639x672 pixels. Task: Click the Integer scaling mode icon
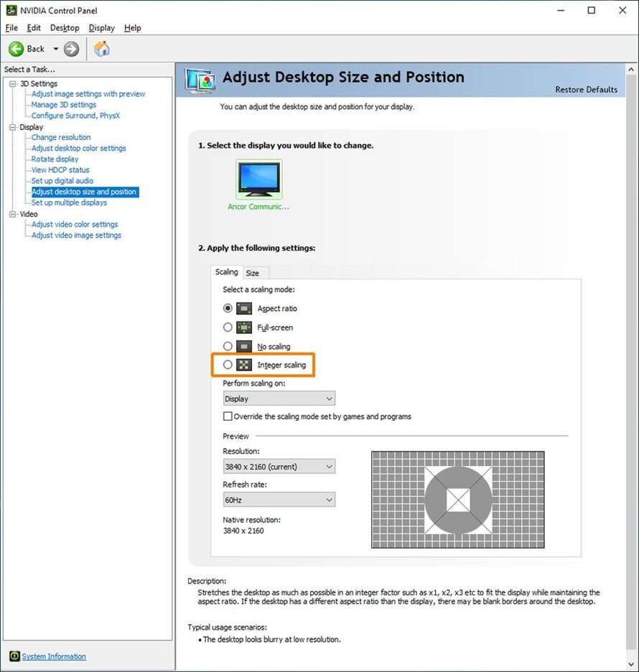[x=244, y=365]
